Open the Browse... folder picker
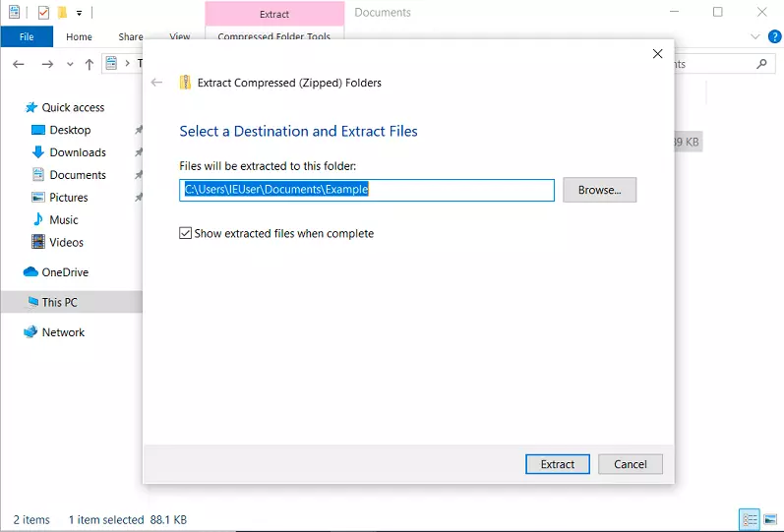 pos(599,190)
